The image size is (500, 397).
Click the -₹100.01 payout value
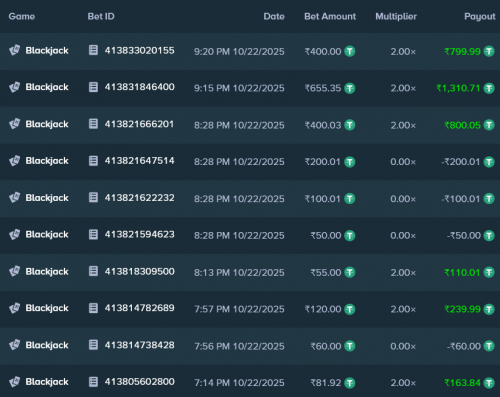461,199
